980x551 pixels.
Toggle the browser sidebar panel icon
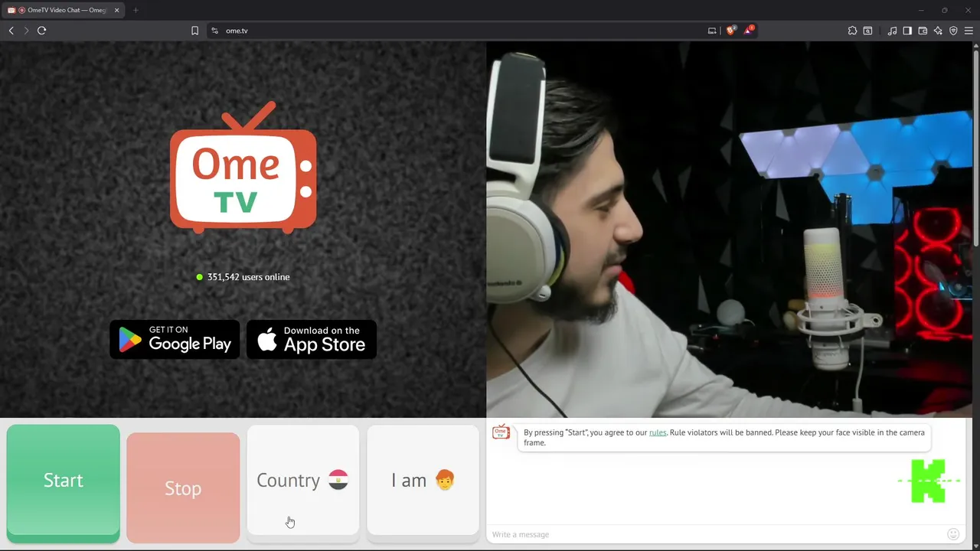(907, 31)
